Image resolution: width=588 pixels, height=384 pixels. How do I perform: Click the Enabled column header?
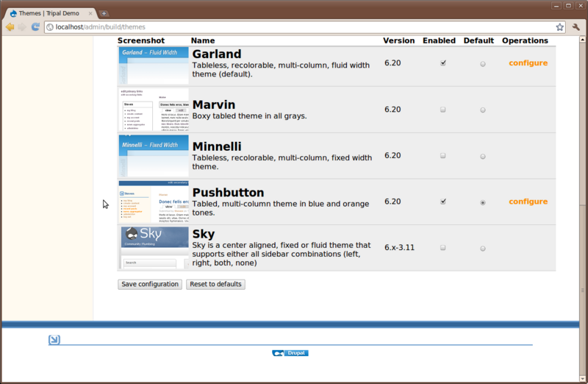point(439,40)
